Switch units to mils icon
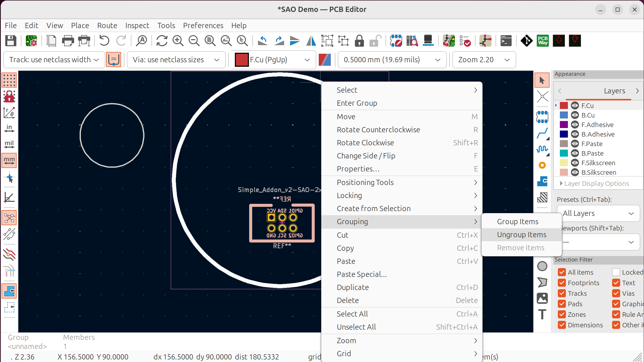This screenshot has height=362, width=644. click(x=9, y=144)
